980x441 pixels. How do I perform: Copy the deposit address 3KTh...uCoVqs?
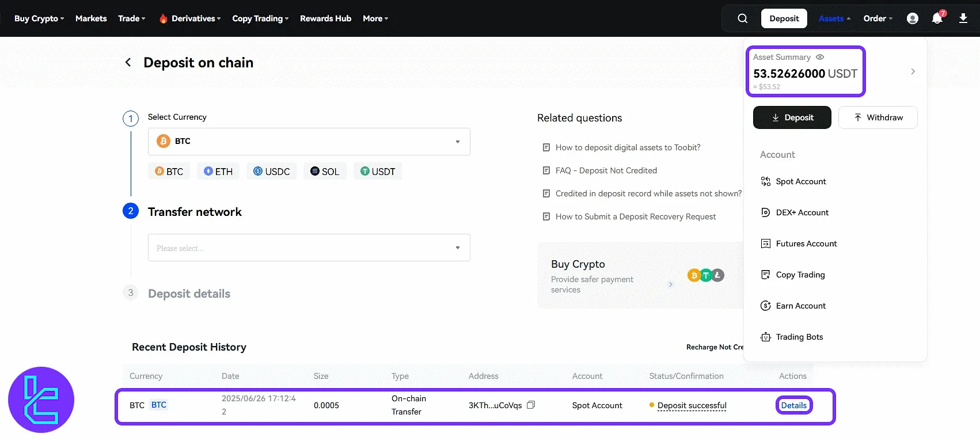531,405
